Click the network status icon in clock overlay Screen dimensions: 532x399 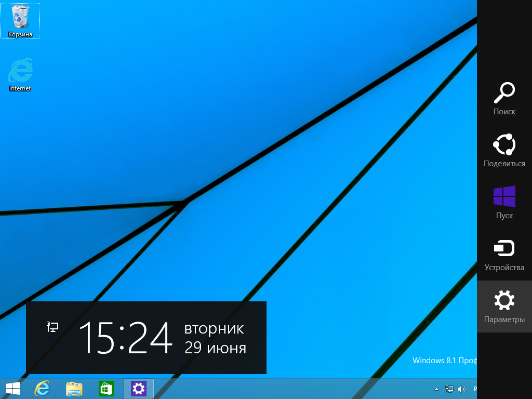click(52, 327)
